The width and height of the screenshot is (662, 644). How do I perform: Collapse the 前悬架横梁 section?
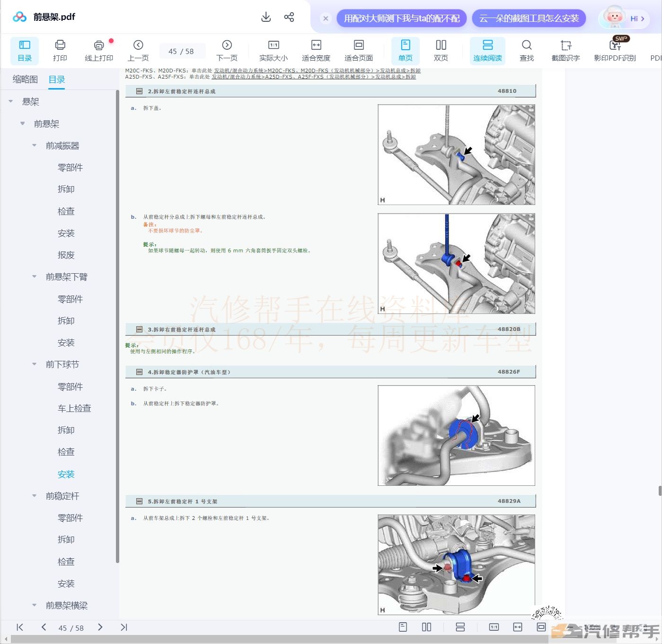(x=35, y=605)
